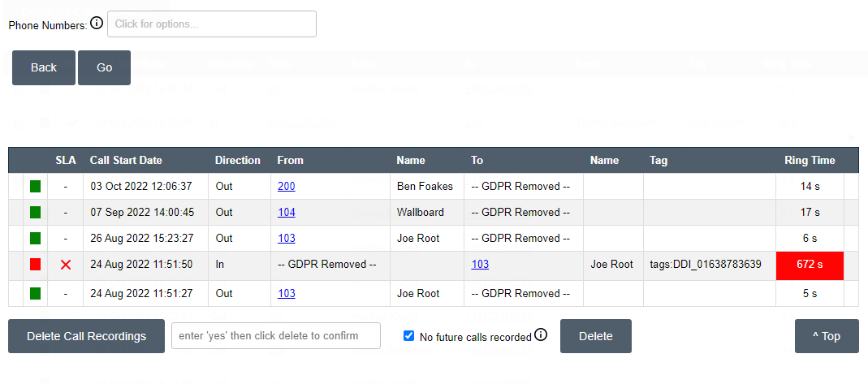Sort by Call Start Date column header
The width and height of the screenshot is (868, 384).
coord(126,161)
